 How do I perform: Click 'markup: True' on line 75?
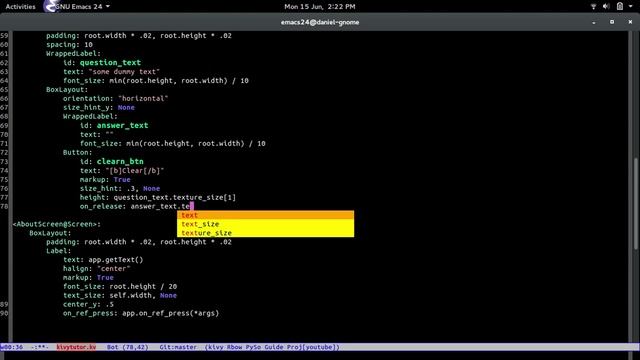point(105,180)
